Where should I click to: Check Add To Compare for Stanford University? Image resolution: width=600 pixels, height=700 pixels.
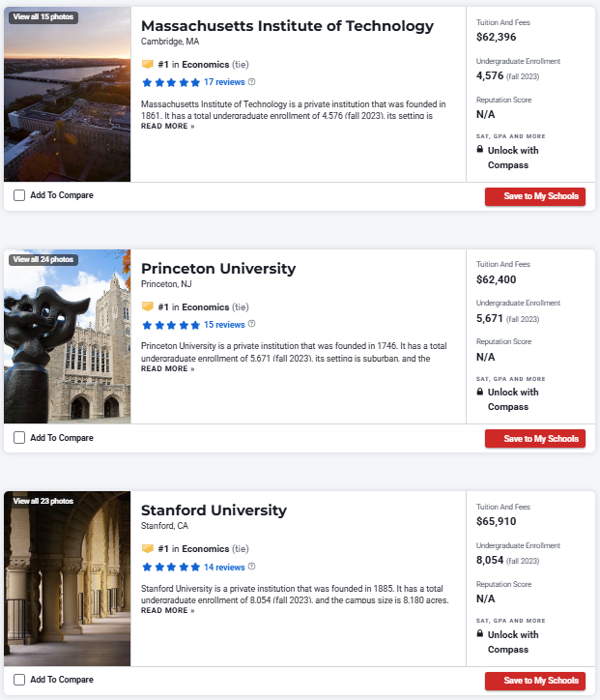[19, 680]
